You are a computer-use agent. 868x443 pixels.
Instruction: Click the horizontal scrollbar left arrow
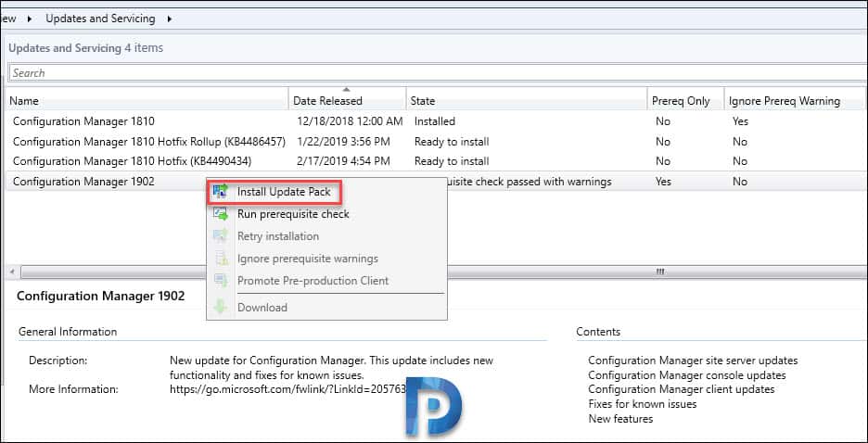point(13,272)
